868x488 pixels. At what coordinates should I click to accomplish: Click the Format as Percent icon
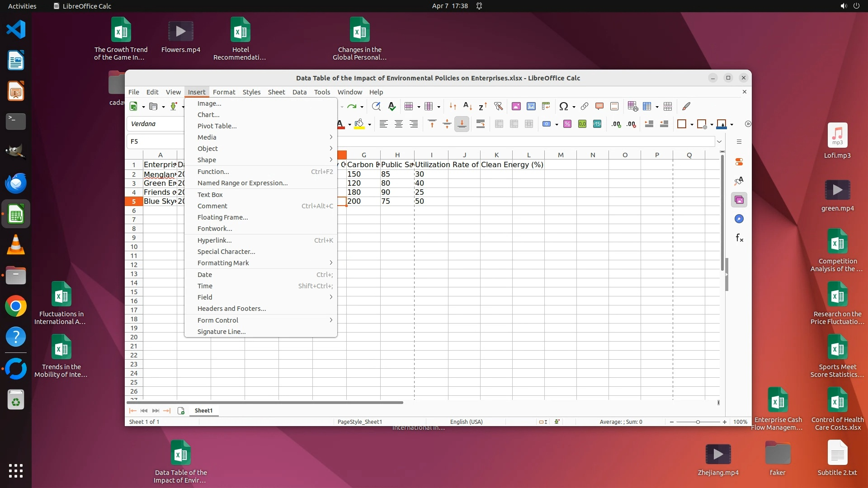point(567,124)
